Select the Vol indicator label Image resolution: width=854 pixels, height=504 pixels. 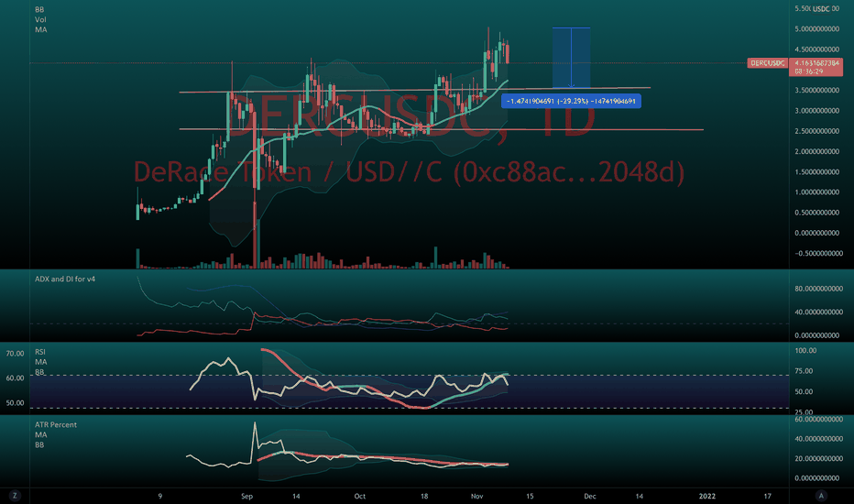[40, 19]
